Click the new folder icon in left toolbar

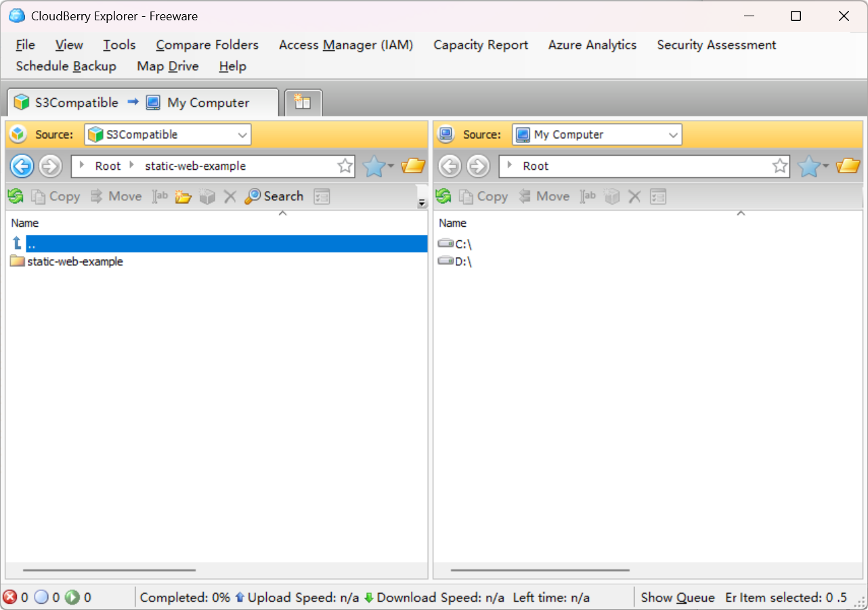coord(183,196)
